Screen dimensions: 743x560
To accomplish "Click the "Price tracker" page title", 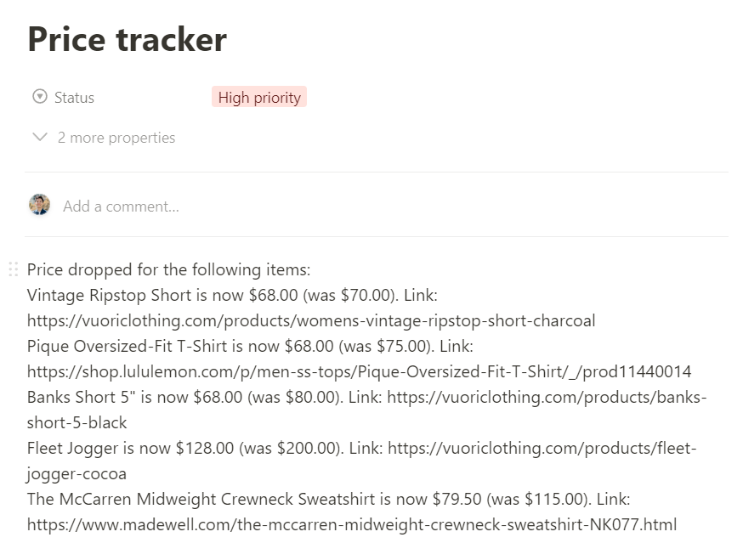I will click(x=128, y=39).
